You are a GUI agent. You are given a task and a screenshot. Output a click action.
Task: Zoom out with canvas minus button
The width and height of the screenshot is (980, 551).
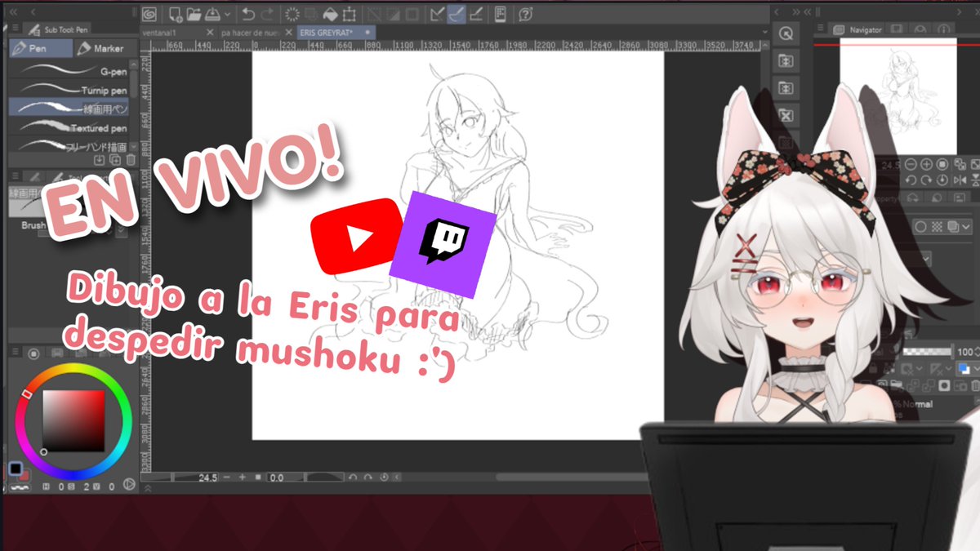pos(227,478)
